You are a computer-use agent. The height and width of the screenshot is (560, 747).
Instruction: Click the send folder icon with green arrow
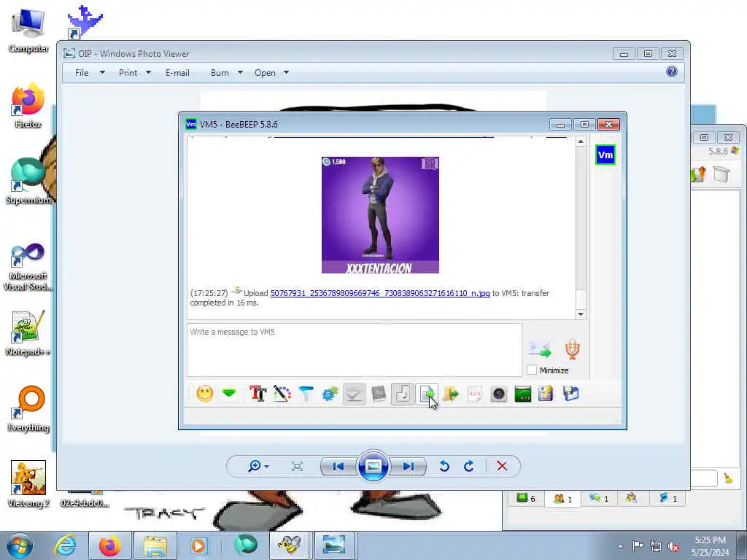point(451,394)
